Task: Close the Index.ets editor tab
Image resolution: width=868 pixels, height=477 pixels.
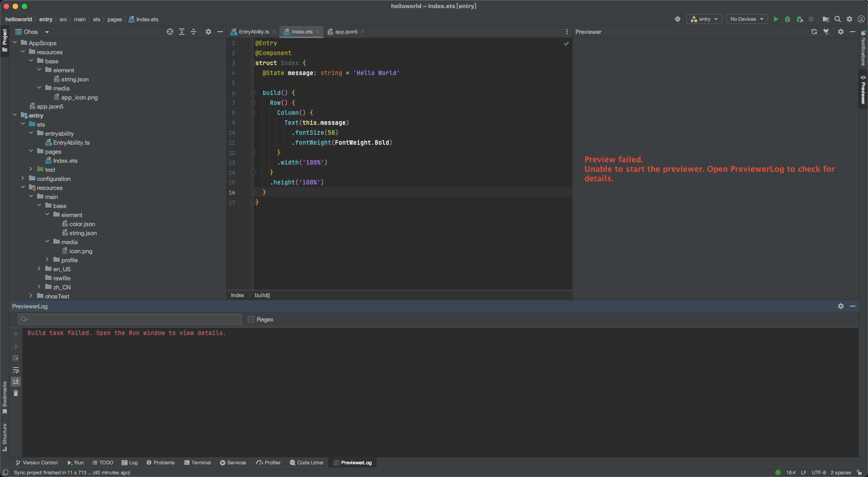Action: [x=318, y=32]
